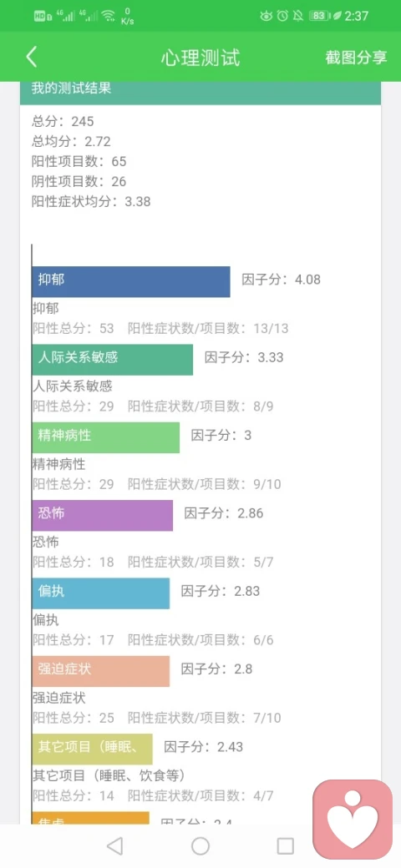Tap the muted bell status icon
Image resolution: width=401 pixels, height=868 pixels.
pos(298,16)
